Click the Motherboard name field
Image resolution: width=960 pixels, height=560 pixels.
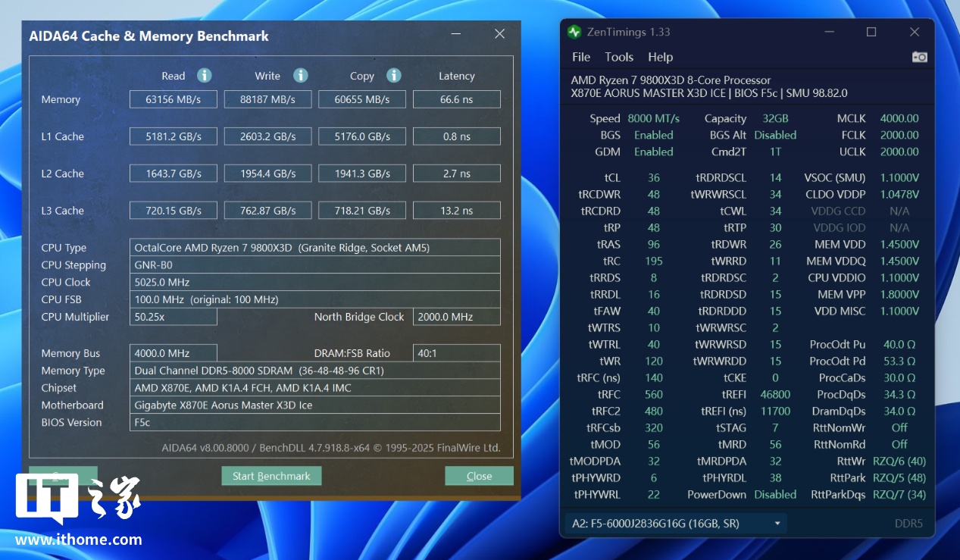[x=314, y=405]
